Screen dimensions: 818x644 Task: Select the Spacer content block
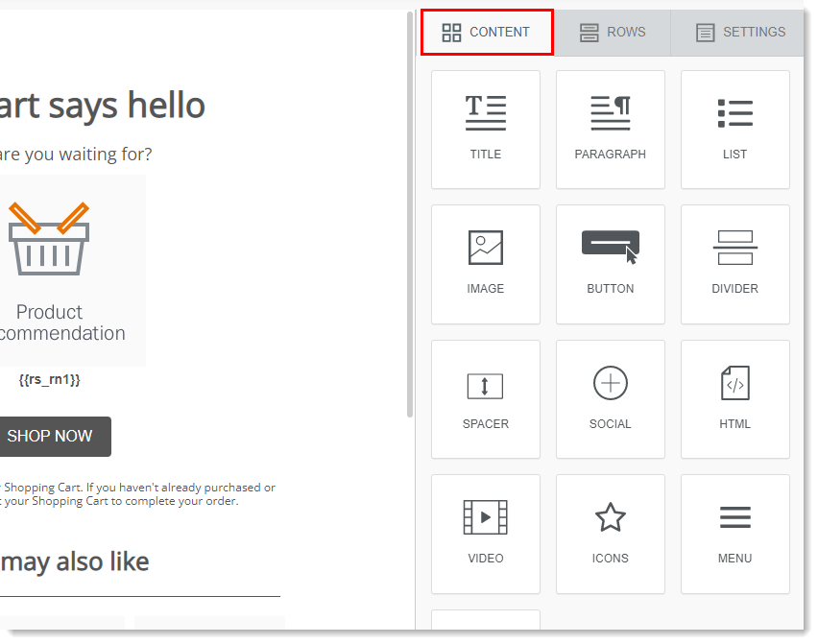click(485, 399)
